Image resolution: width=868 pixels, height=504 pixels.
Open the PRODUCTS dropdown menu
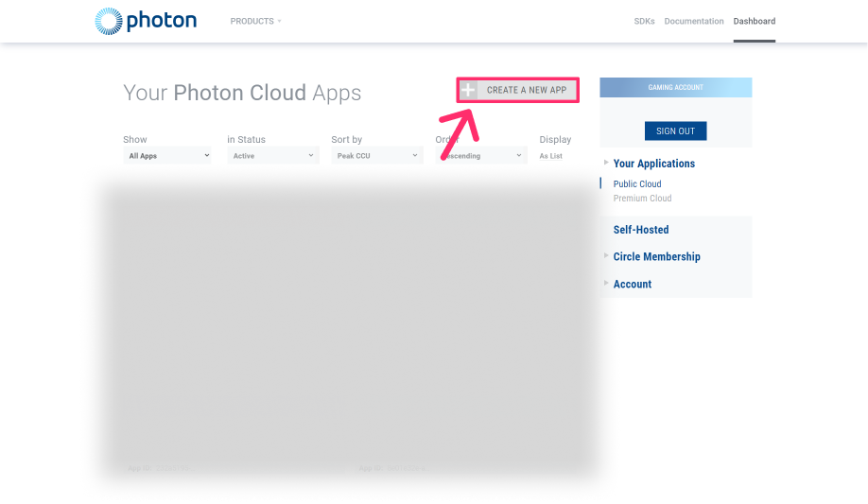(255, 21)
